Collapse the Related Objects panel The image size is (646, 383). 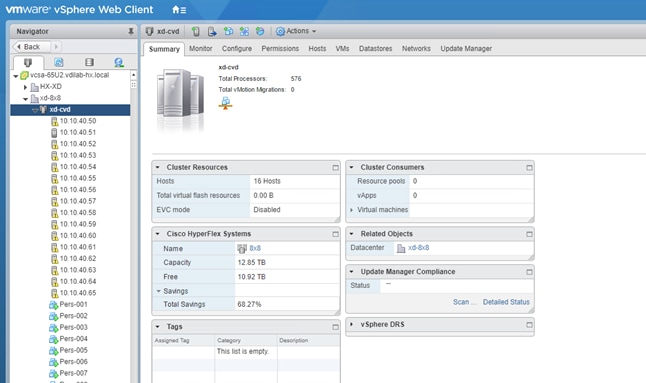tap(351, 234)
